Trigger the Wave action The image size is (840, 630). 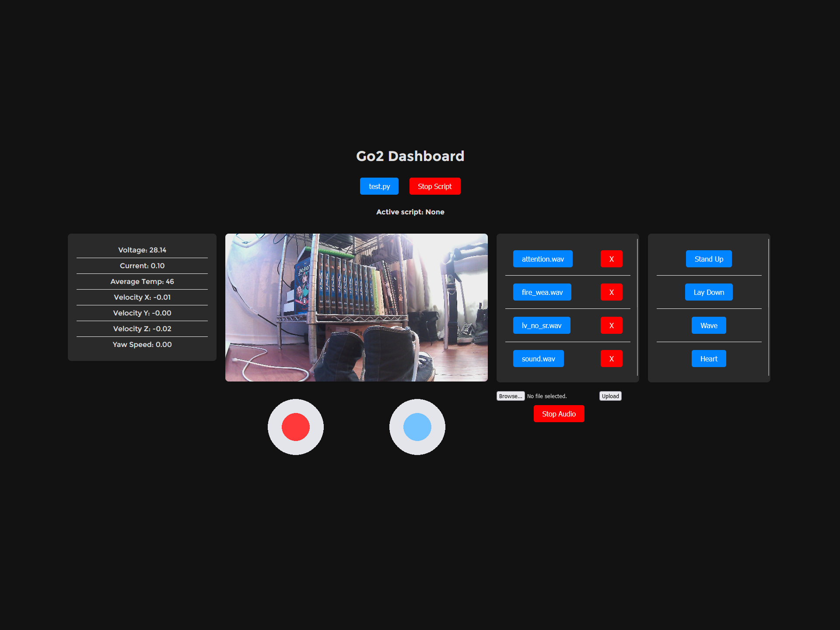pos(709,325)
